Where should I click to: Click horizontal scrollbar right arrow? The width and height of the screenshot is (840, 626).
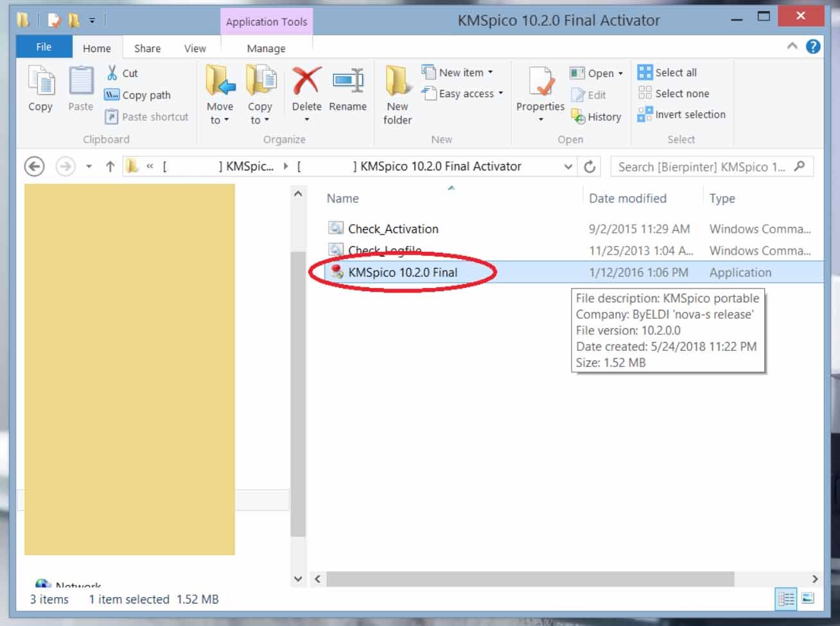(x=815, y=578)
